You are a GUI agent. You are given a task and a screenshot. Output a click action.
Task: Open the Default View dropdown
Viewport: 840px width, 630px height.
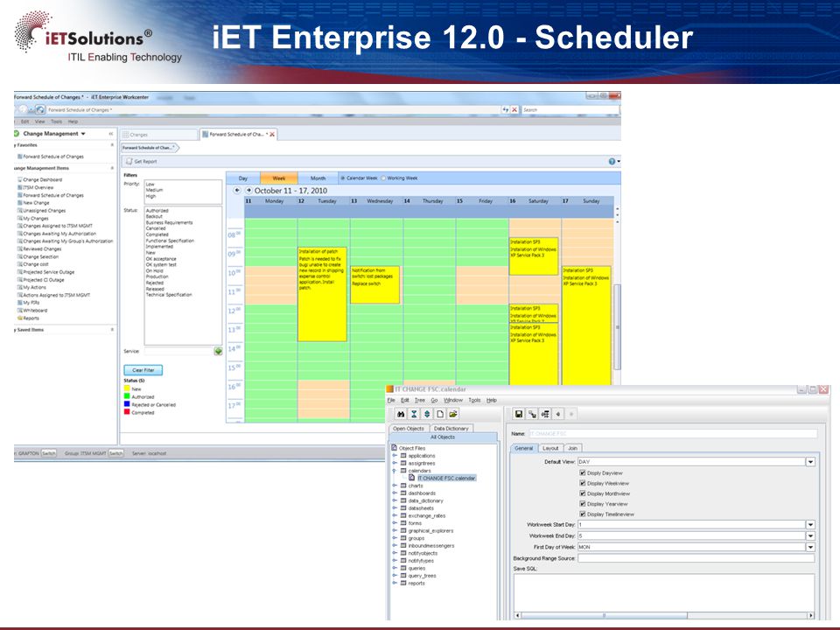810,462
